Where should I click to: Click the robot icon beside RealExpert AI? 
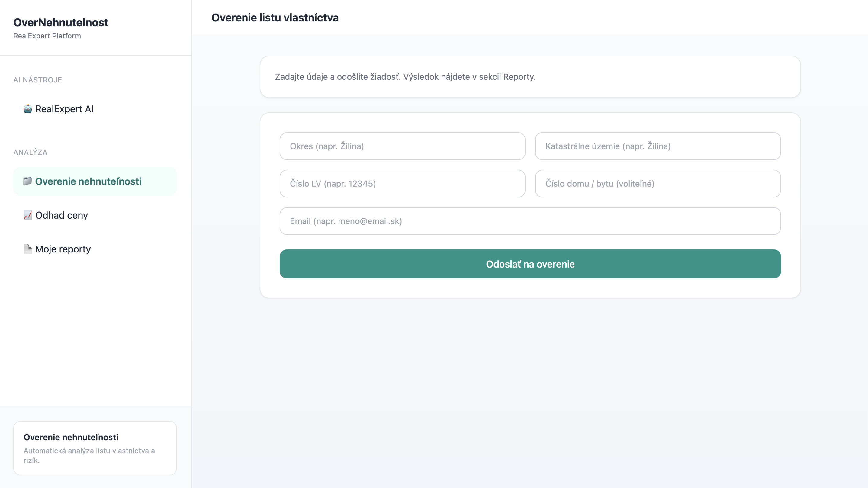[27, 109]
